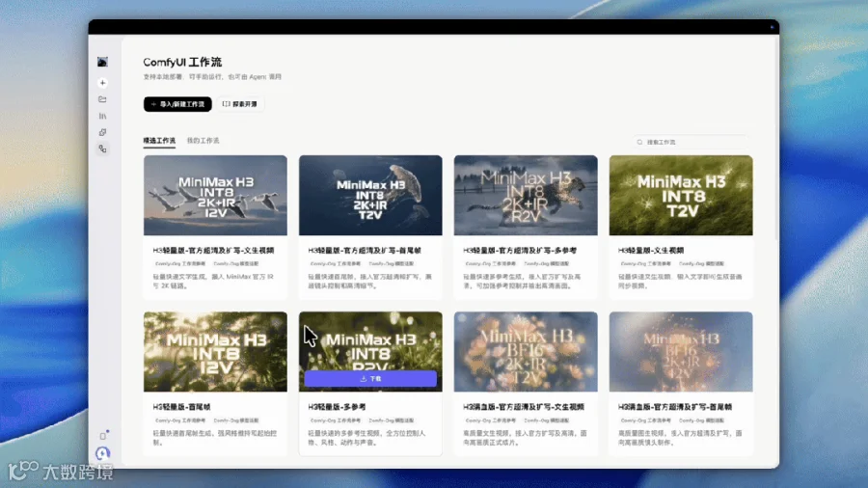The image size is (868, 488).
Task: Click title H3满血版-官方超清及扩写-文生视频
Action: [x=524, y=407]
